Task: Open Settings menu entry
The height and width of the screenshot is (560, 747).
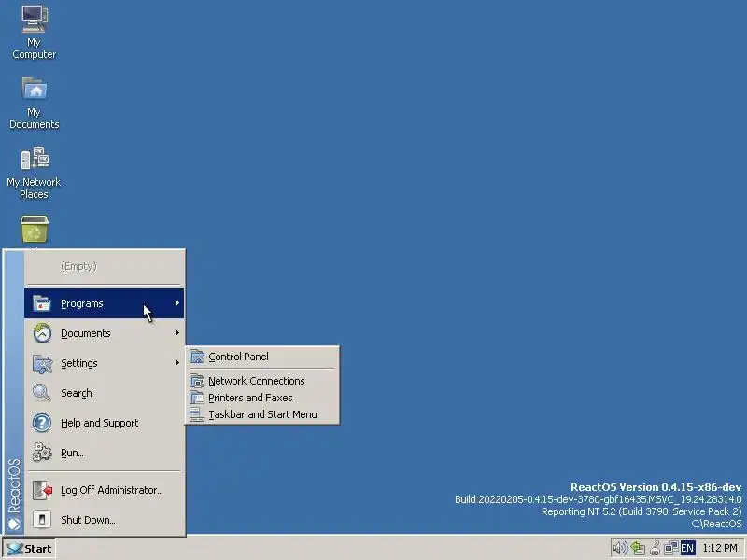Action: tap(104, 363)
